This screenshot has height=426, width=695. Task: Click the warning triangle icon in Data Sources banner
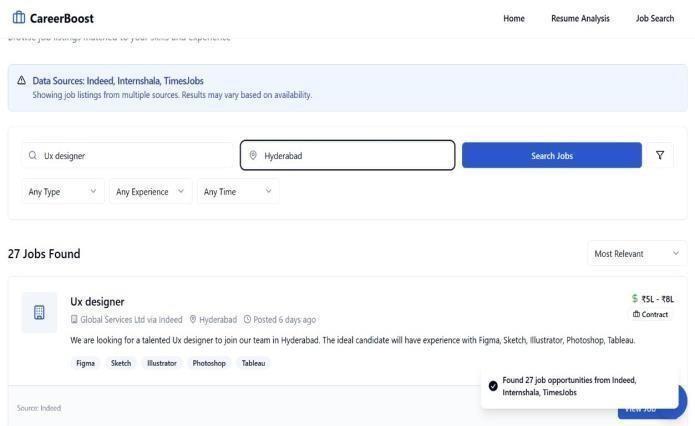point(22,80)
